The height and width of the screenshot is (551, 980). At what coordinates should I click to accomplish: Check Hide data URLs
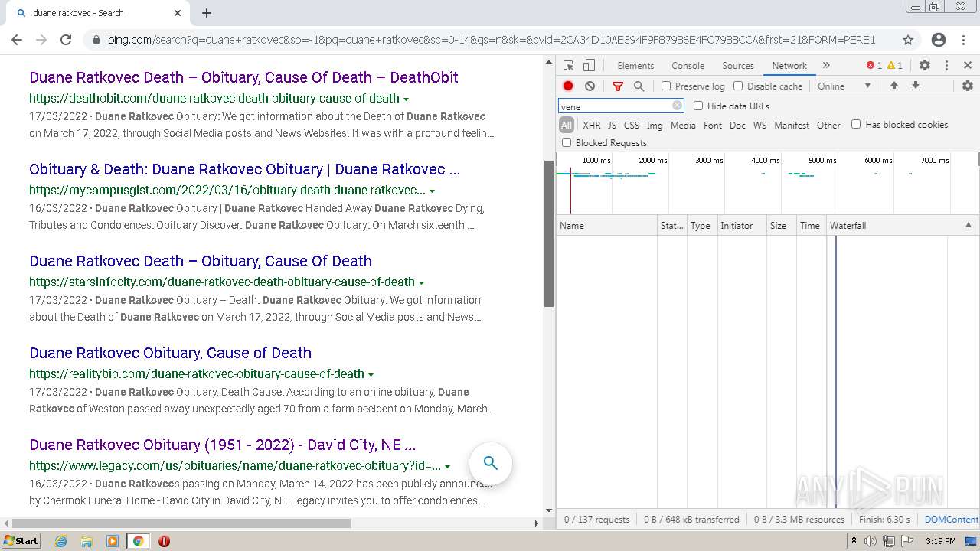pos(698,106)
